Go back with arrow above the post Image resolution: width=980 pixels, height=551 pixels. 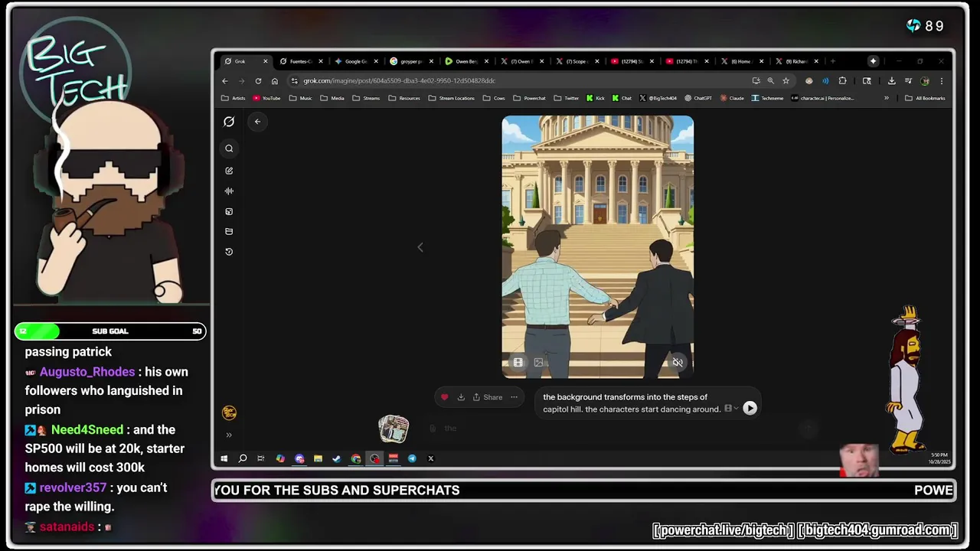(x=257, y=122)
